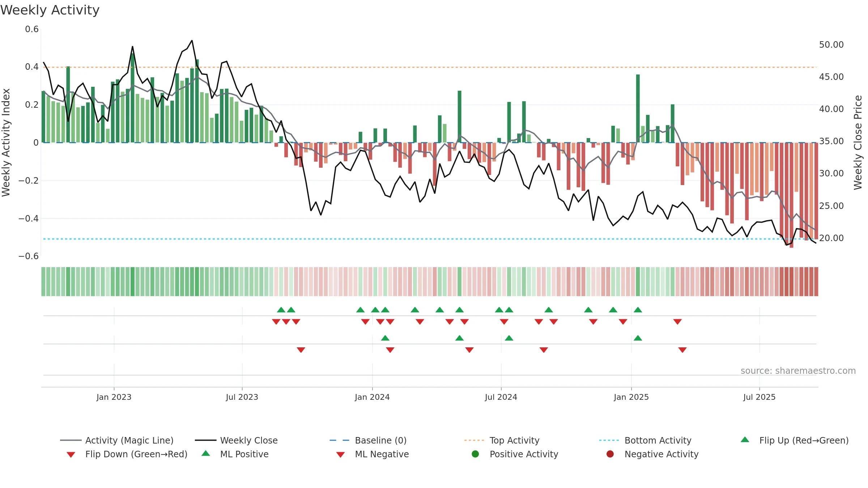Click the heat strip's darkest red rightmost cell
This screenshot has width=868, height=488.
point(816,282)
